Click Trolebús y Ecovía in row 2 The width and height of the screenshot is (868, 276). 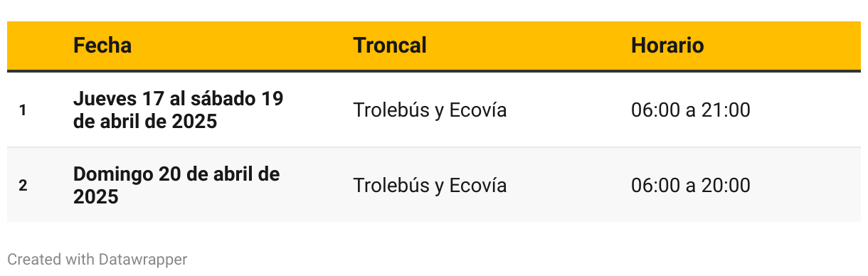[430, 186]
